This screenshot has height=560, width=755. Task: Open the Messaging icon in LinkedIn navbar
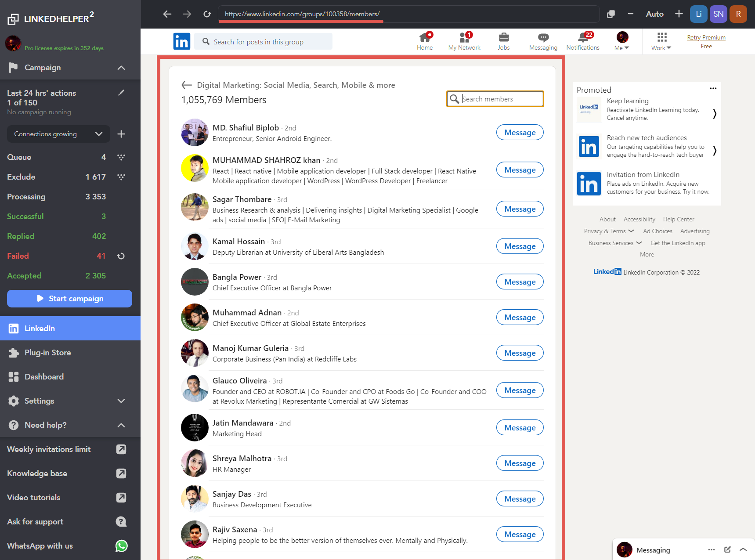pos(543,41)
